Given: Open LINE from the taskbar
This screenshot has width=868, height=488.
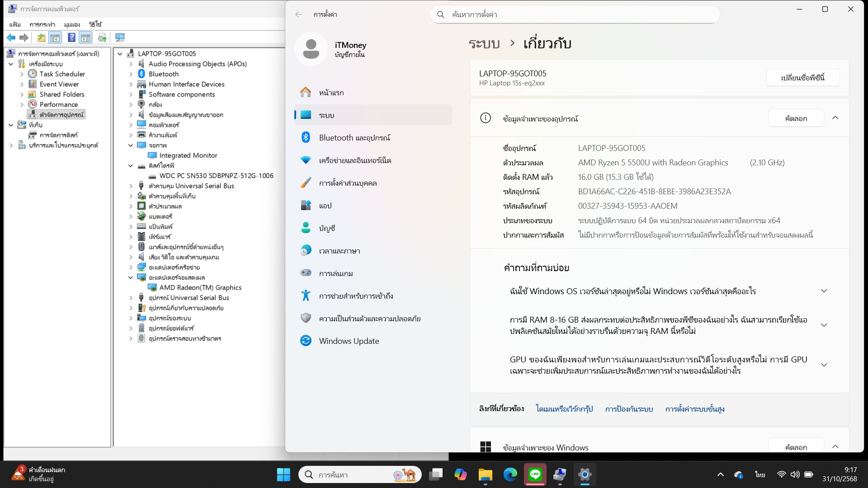Looking at the screenshot, I should tap(535, 474).
